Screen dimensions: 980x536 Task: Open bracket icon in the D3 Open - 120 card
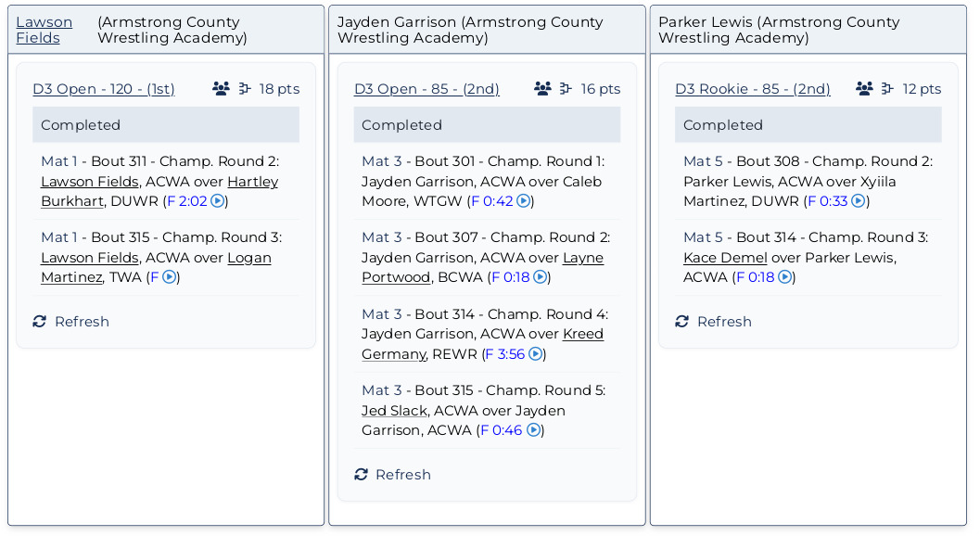245,89
